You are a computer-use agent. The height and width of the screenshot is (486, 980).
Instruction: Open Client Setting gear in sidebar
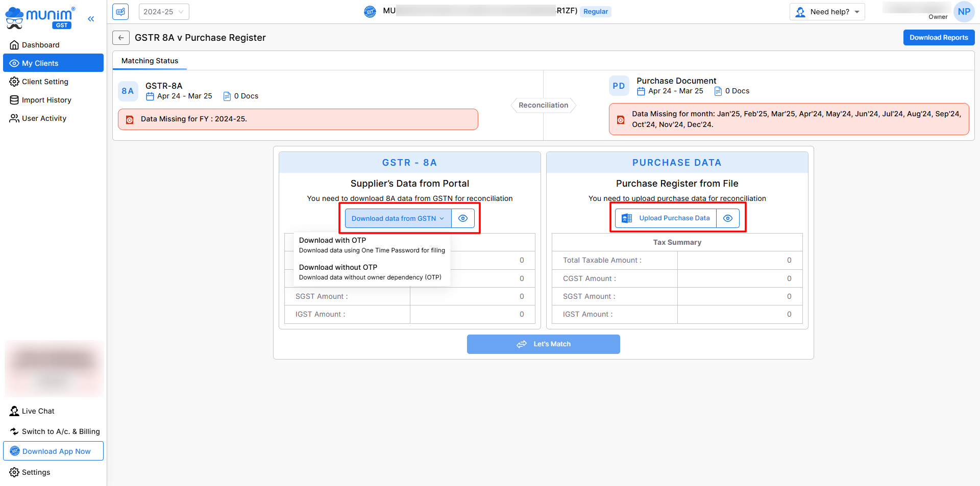[x=44, y=82]
